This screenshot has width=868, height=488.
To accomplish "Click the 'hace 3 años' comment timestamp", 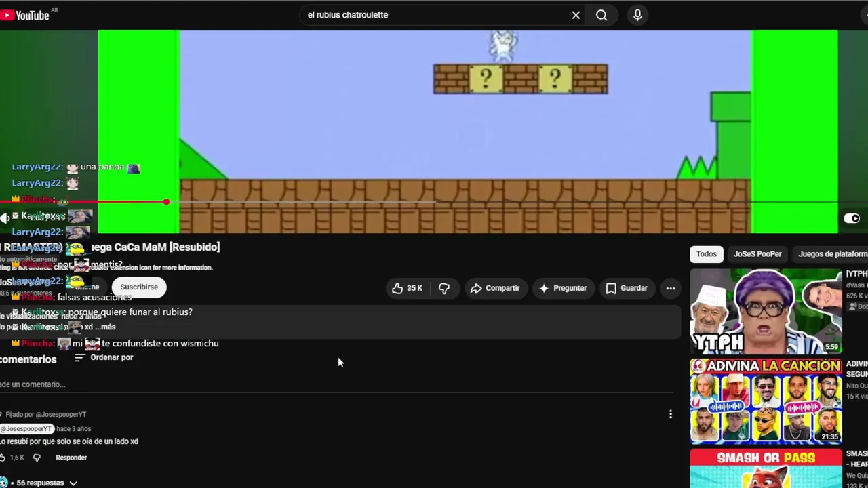I will tap(73, 428).
